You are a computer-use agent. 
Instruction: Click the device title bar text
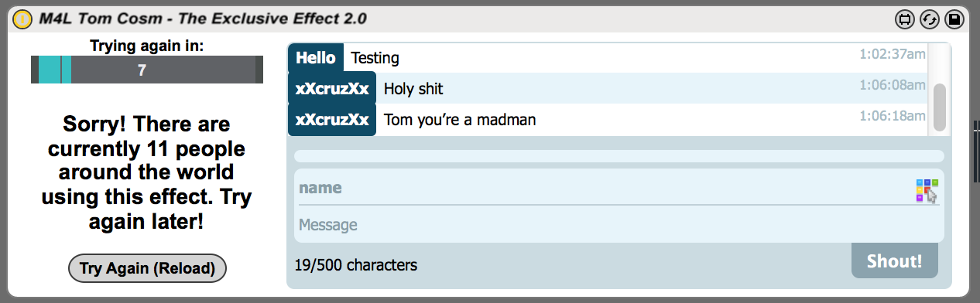pos(204,18)
